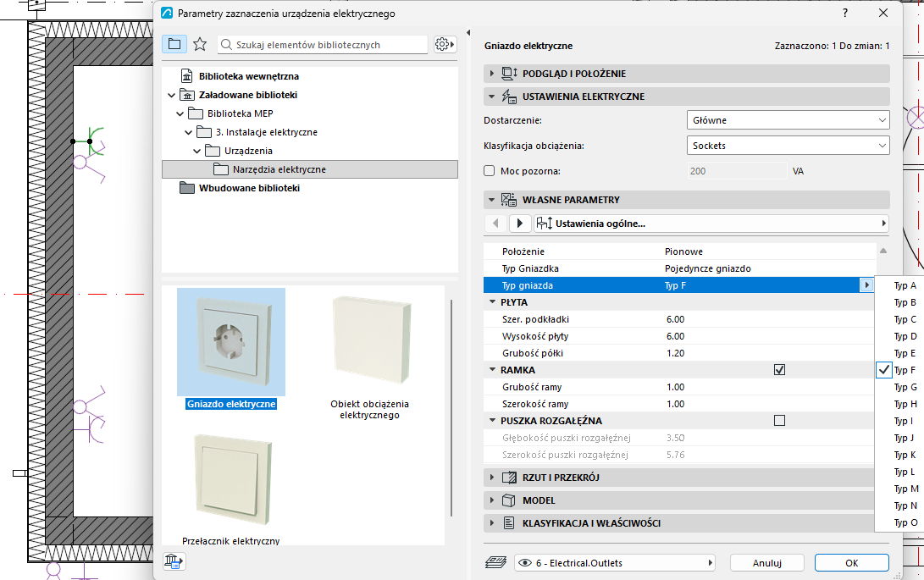The width and height of the screenshot is (924, 580).
Task: Click the Anuluj button
Action: [766, 563]
